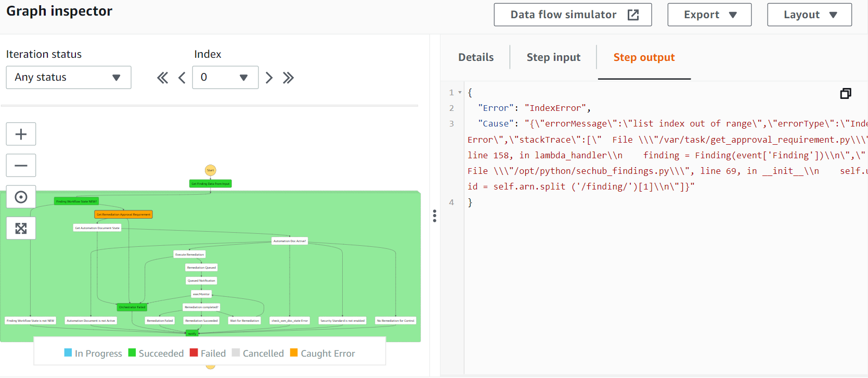Select Get Remediation Approval Requirement node

tap(123, 215)
